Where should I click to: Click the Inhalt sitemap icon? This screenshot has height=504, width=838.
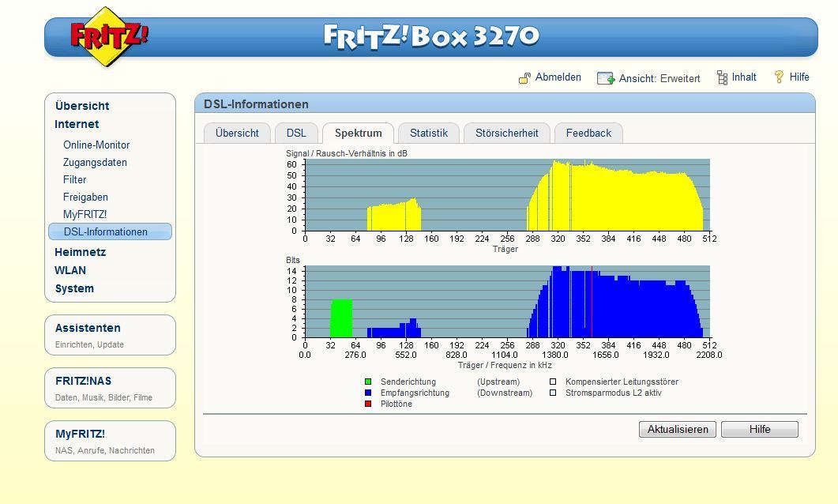(722, 78)
